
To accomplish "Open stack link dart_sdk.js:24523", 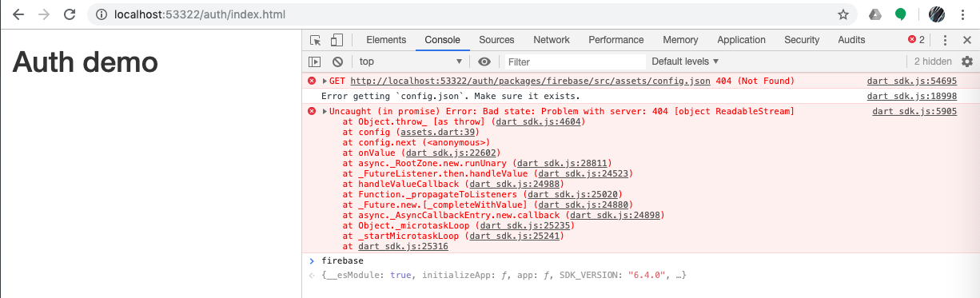I will 583,173.
